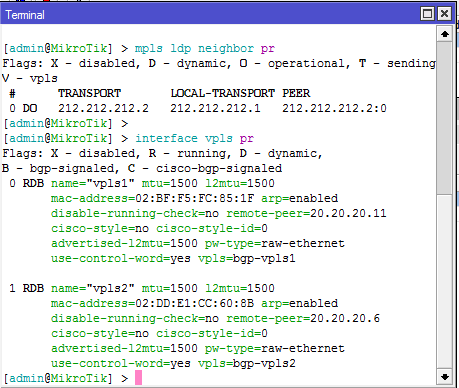Click transport address 212.212.212.2
The image size is (459, 388).
[x=103, y=108]
